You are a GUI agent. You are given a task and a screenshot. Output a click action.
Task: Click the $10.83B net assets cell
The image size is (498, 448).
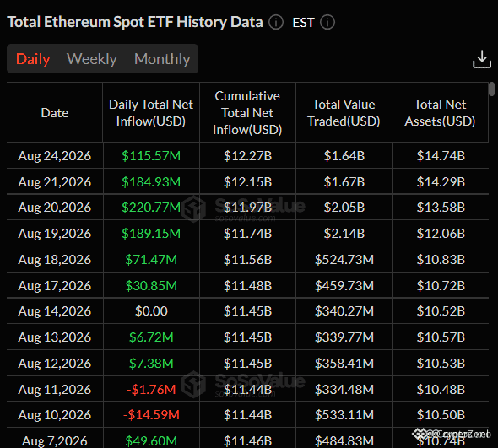441,260
